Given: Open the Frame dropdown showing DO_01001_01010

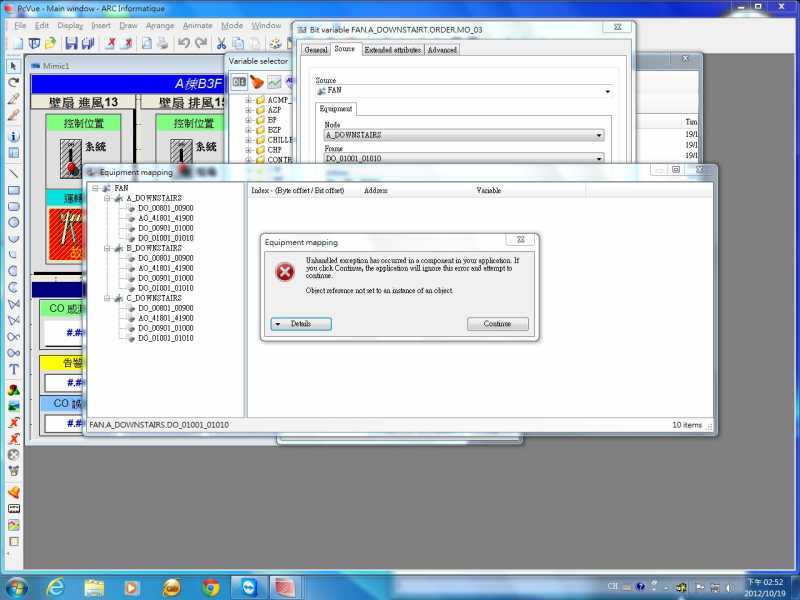Looking at the screenshot, I should 464,159.
